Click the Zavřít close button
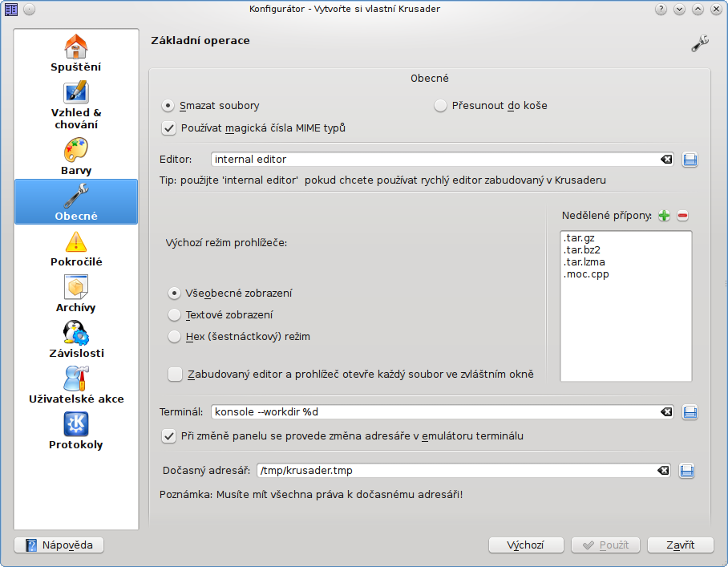 pyautogui.click(x=680, y=545)
